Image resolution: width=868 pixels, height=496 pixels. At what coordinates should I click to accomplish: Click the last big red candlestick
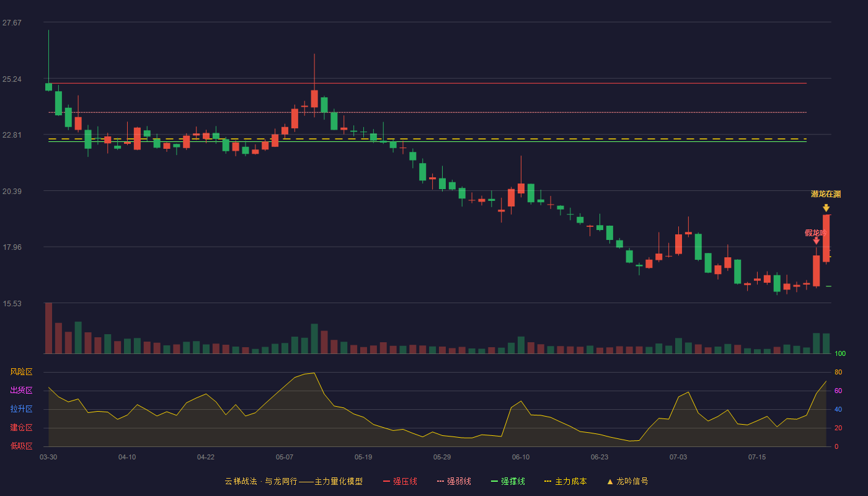point(826,238)
